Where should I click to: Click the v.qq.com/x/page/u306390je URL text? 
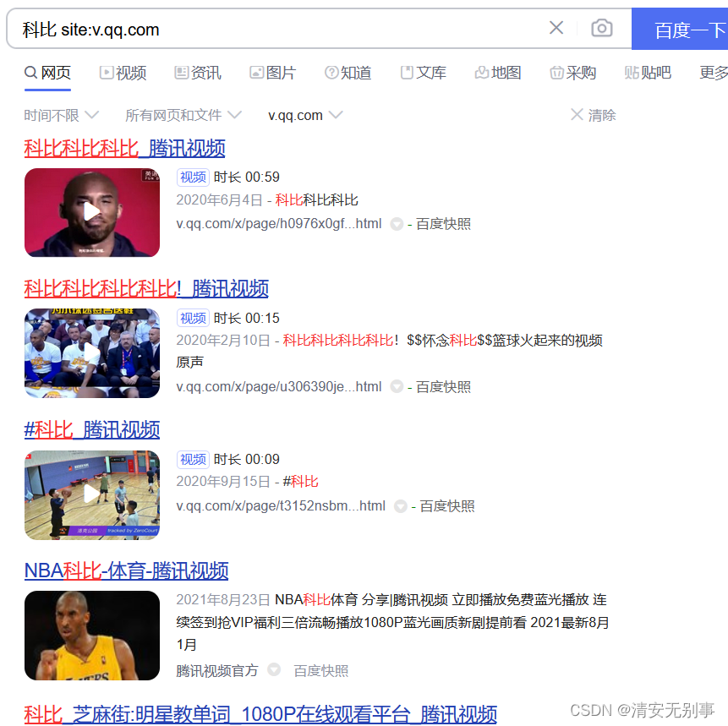tap(278, 387)
